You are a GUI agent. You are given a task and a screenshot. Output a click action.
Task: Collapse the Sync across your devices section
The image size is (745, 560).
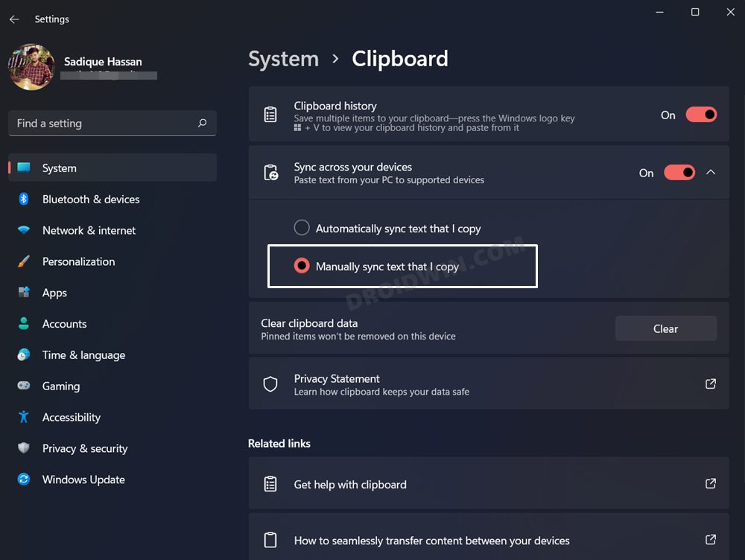[710, 172]
